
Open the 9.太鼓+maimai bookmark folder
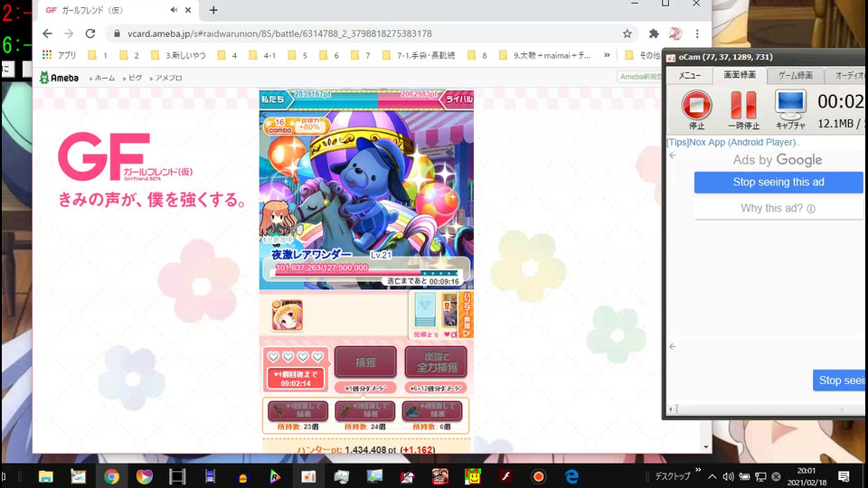(544, 55)
